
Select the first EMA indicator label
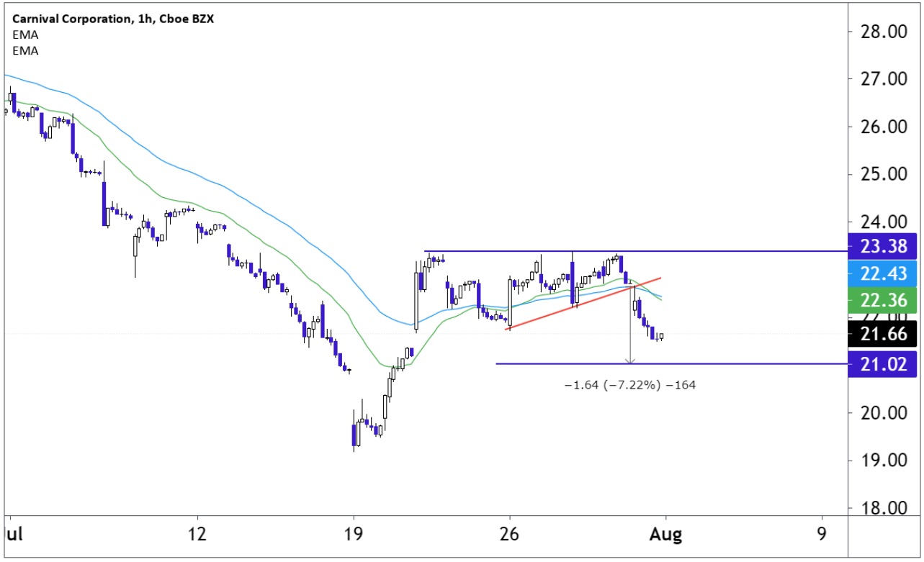click(25, 35)
